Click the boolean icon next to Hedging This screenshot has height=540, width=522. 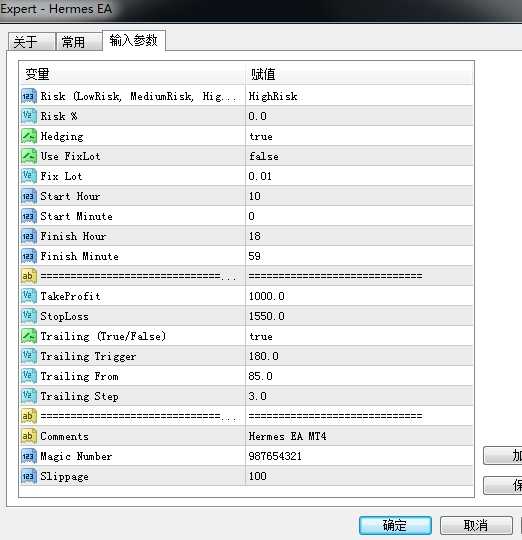(29, 136)
